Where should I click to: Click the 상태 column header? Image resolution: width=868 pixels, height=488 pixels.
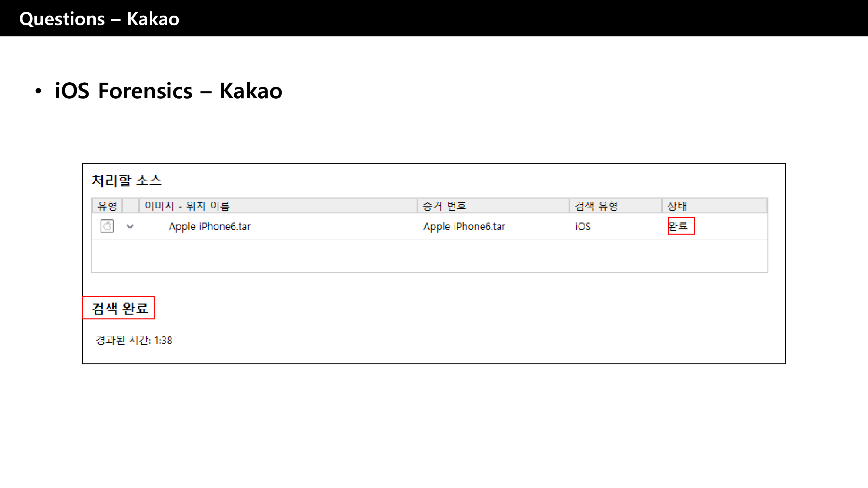(677, 206)
